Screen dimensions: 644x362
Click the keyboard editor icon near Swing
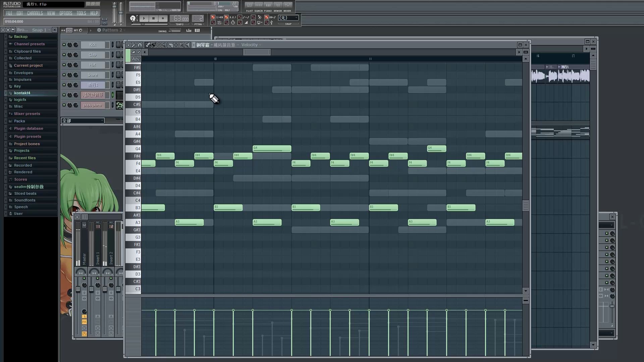(197, 30)
